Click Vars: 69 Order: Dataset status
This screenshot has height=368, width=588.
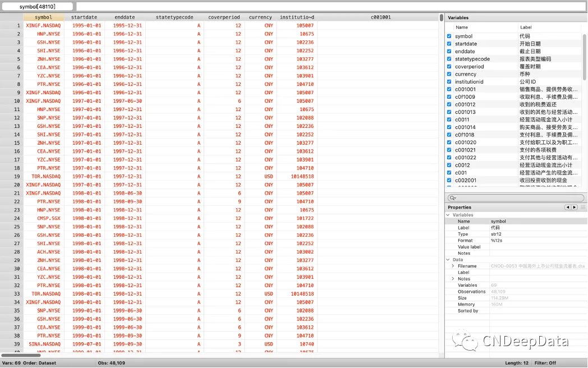tap(29, 363)
